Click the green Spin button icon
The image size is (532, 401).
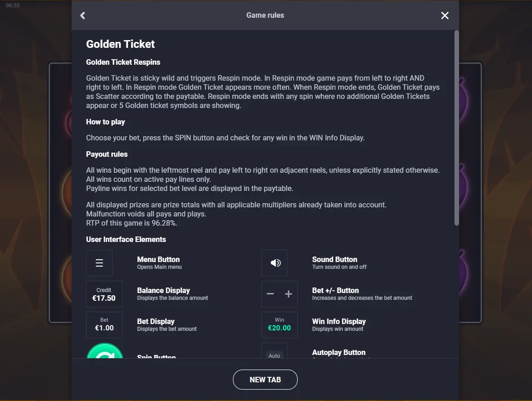[x=105, y=351]
